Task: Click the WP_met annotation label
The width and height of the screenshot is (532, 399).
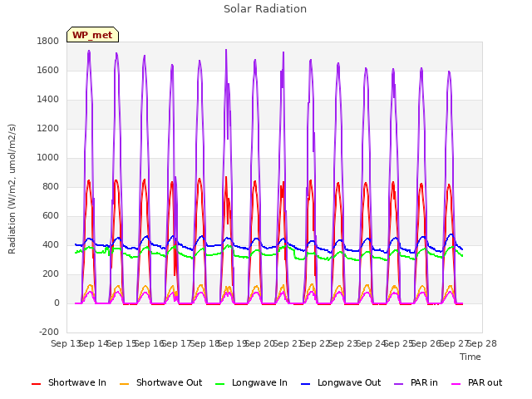Action: (92, 35)
